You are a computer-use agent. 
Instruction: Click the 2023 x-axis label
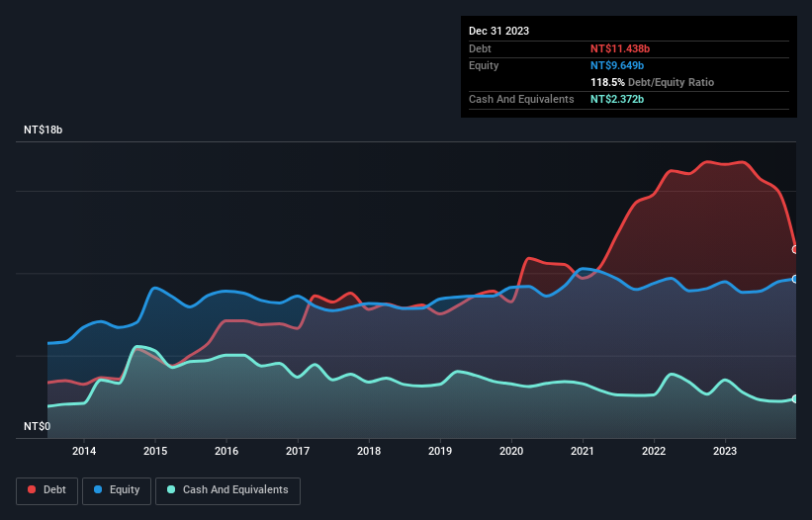click(x=725, y=452)
